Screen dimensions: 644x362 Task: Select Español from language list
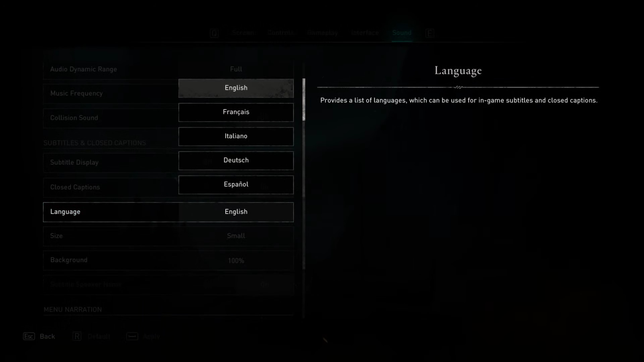pos(236,184)
